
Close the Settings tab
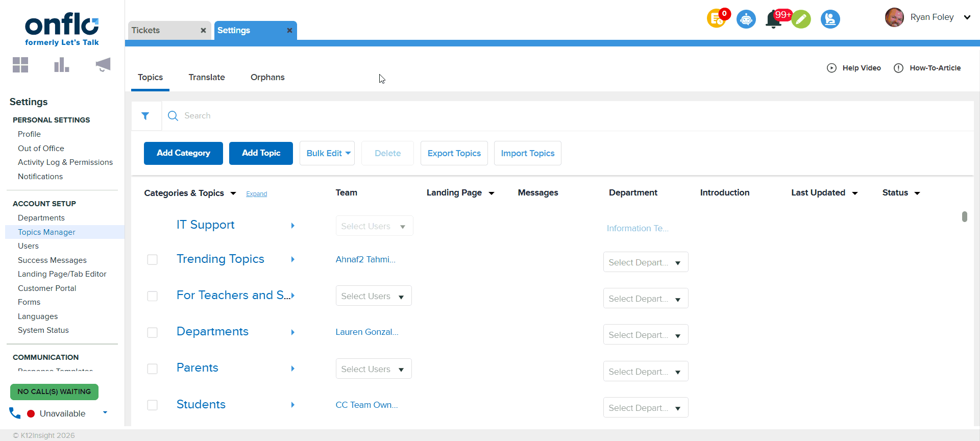289,30
